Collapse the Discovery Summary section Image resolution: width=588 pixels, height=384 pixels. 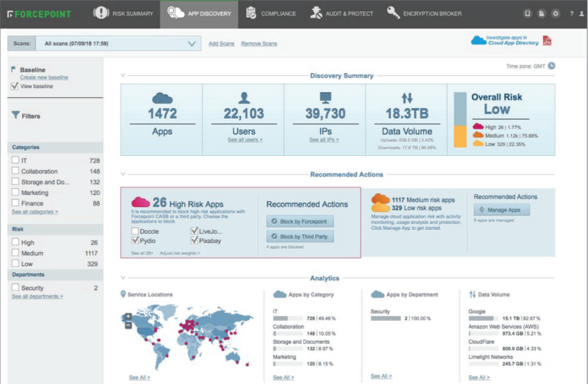tap(123, 76)
